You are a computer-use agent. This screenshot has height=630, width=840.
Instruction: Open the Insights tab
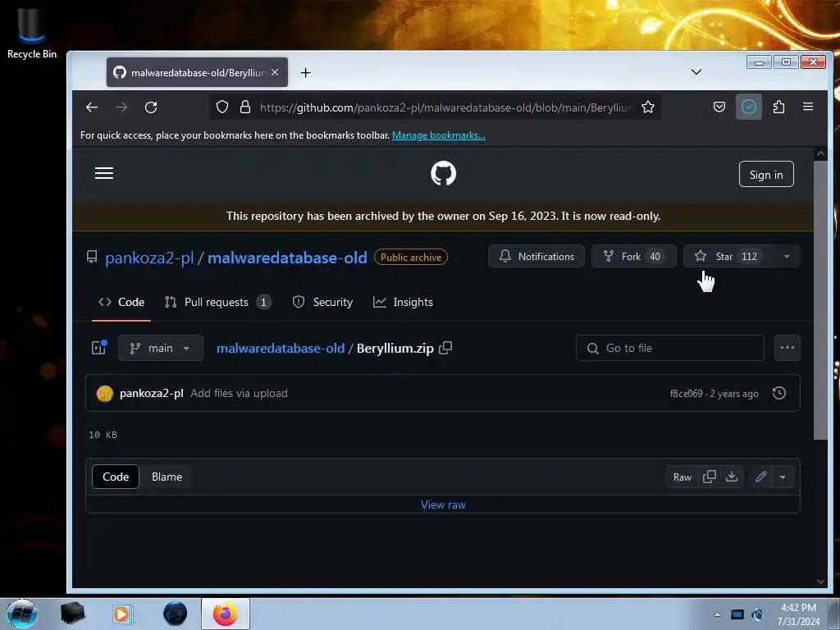tap(403, 302)
